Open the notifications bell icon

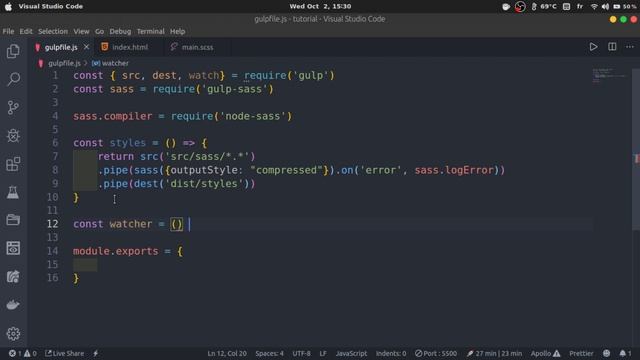point(625,353)
